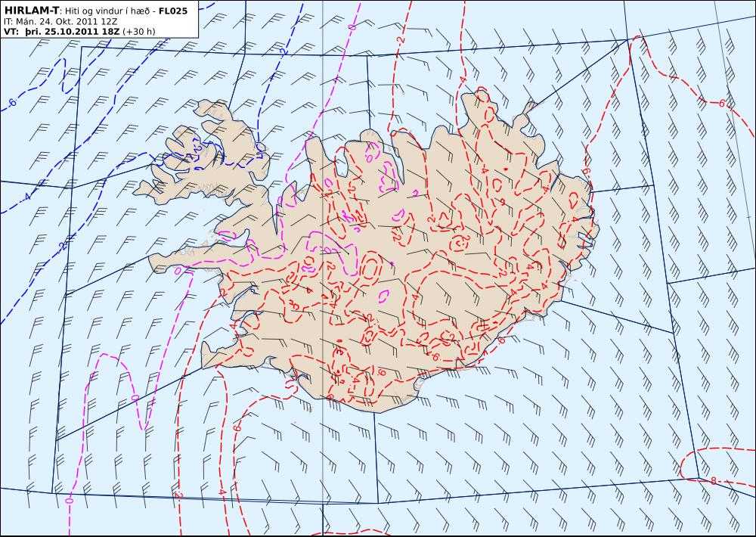756x537 pixels.
Task: Click the blue "-6" isotherm contour label
Action: pos(11,102)
